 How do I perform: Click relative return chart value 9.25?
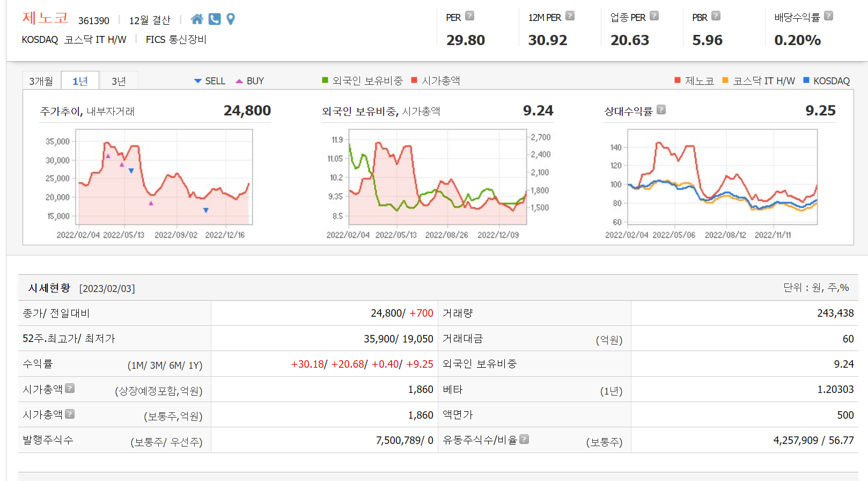(x=821, y=111)
